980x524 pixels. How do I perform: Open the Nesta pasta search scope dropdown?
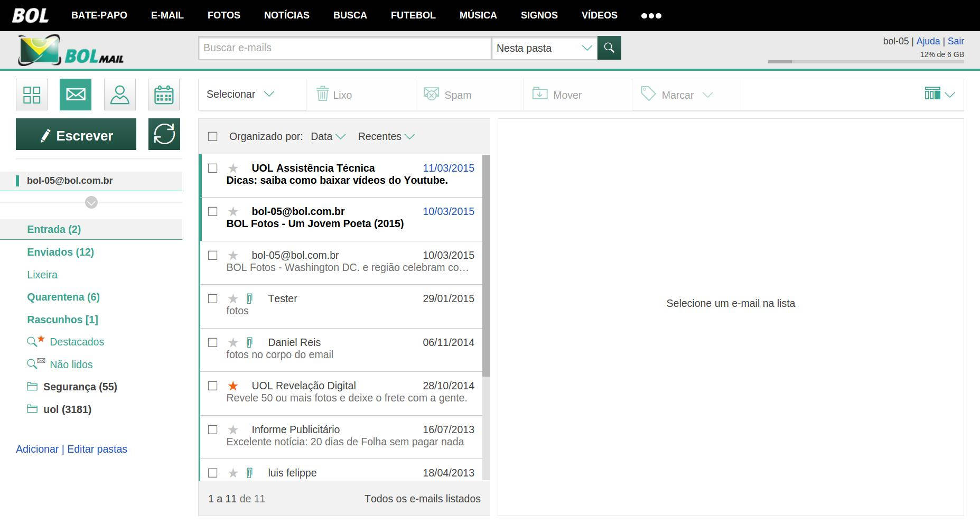(x=544, y=48)
